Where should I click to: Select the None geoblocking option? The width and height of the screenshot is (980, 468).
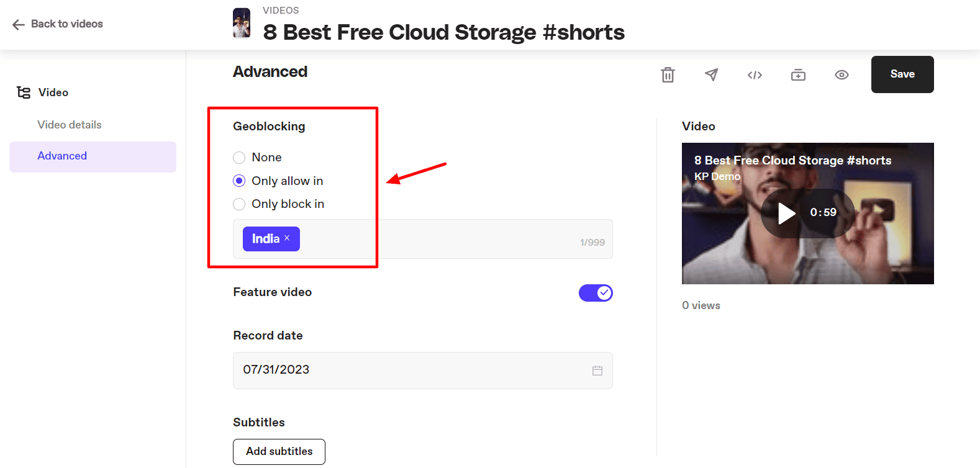coord(239,158)
